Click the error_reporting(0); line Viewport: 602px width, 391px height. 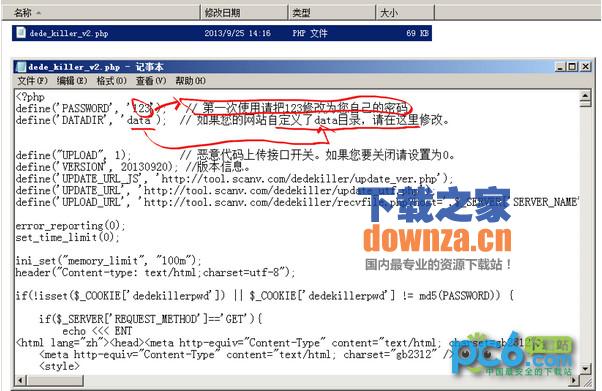coord(70,226)
